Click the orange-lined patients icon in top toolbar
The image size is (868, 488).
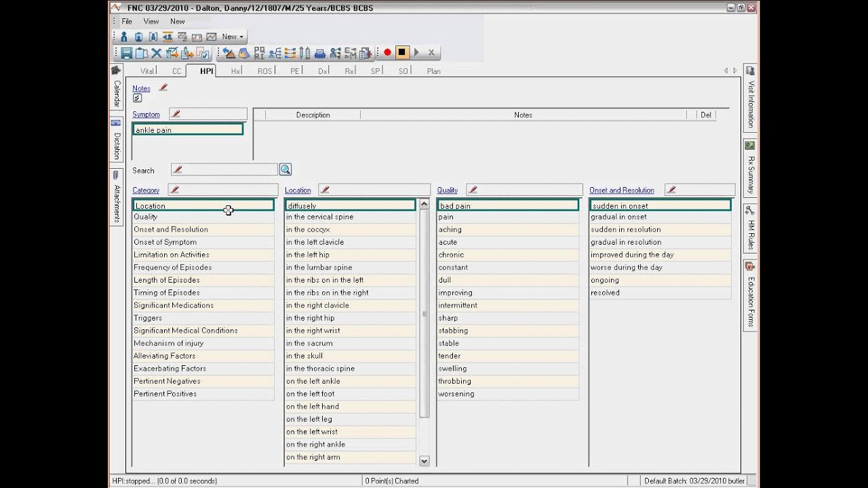pyautogui.click(x=168, y=37)
